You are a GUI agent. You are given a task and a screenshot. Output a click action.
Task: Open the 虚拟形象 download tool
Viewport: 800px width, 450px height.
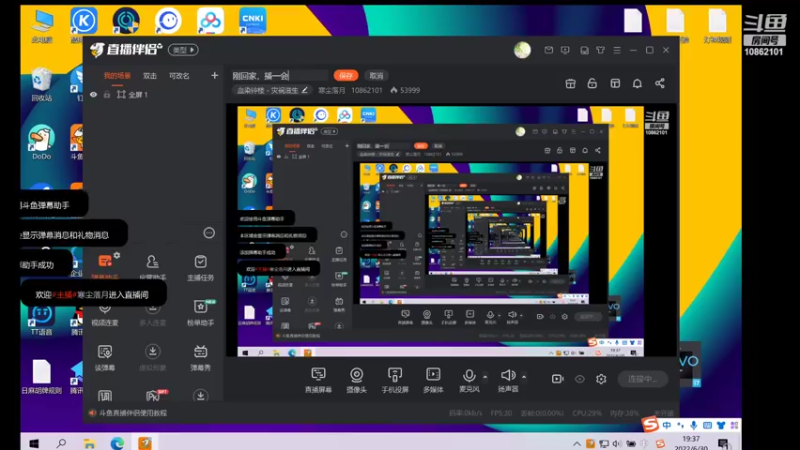point(152,357)
